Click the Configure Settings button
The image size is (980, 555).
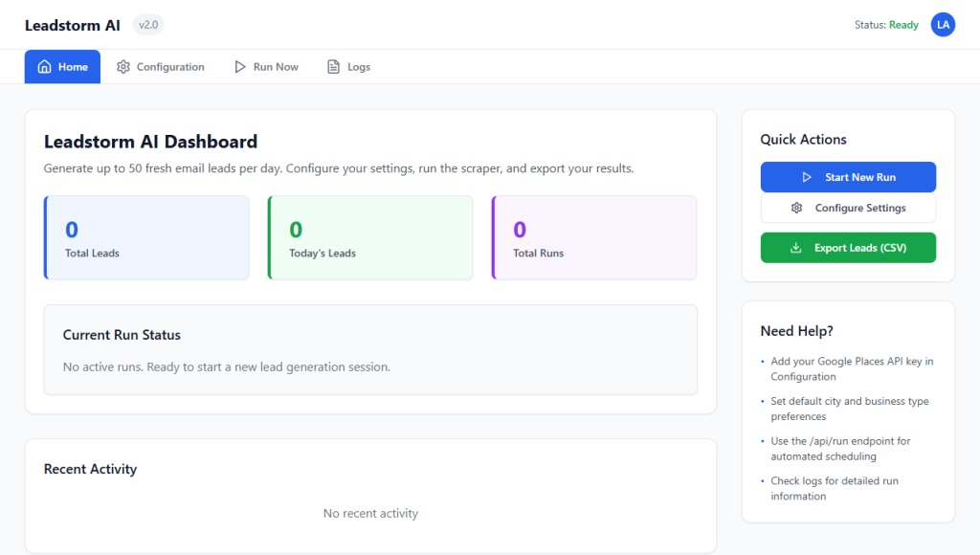pos(848,208)
